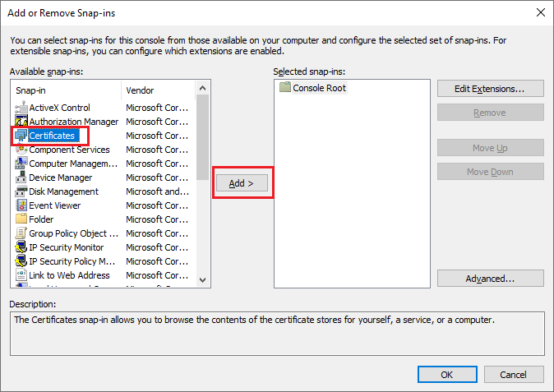Click the Event Viewer icon
This screenshot has height=392, width=554.
point(21,205)
